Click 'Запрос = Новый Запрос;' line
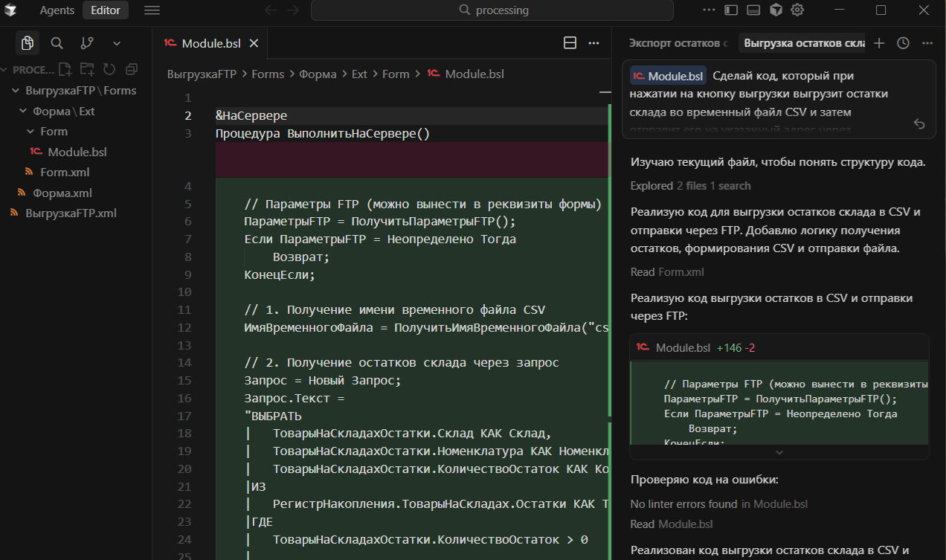The height and width of the screenshot is (560, 946). pyautogui.click(x=323, y=381)
